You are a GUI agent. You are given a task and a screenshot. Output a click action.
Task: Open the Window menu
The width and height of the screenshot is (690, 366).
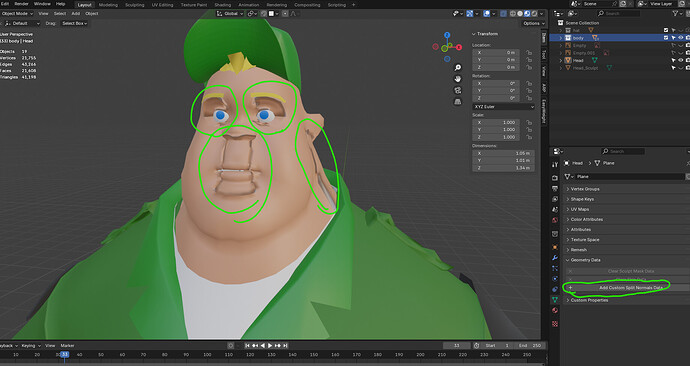click(x=42, y=4)
